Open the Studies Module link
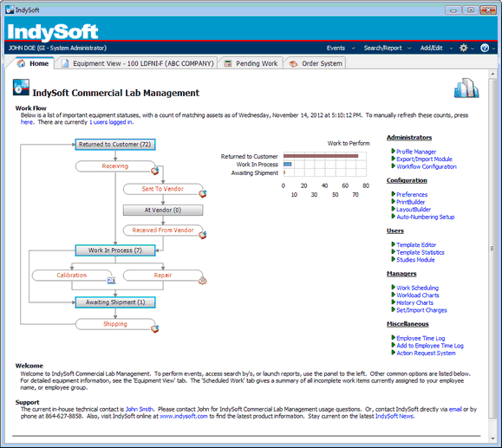Viewport: 502px width, 448px height. coord(415,260)
